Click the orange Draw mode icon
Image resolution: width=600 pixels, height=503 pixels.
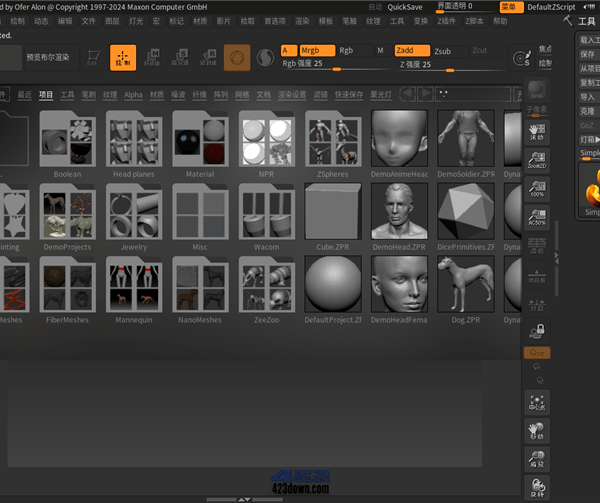[123, 59]
